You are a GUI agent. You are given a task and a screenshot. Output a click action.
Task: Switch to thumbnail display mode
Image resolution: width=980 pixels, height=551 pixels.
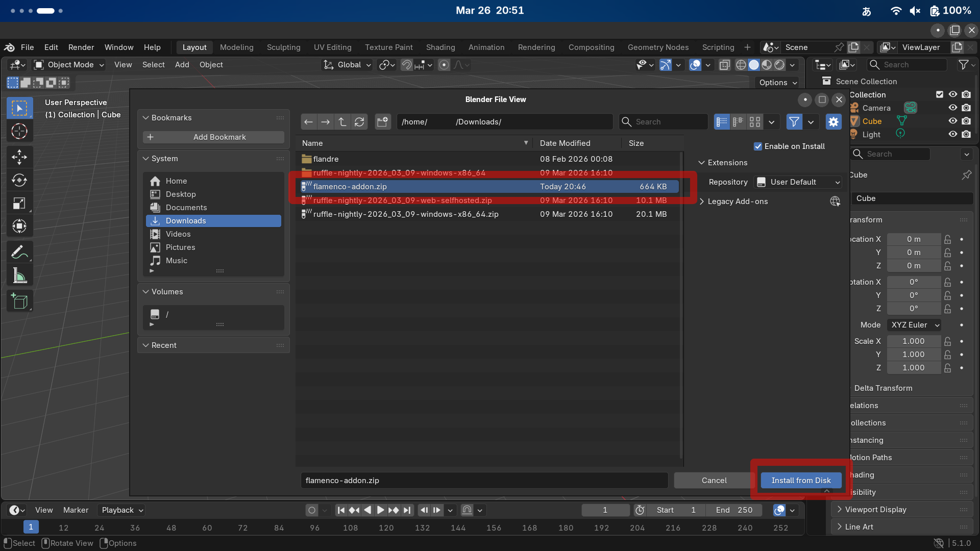click(755, 122)
